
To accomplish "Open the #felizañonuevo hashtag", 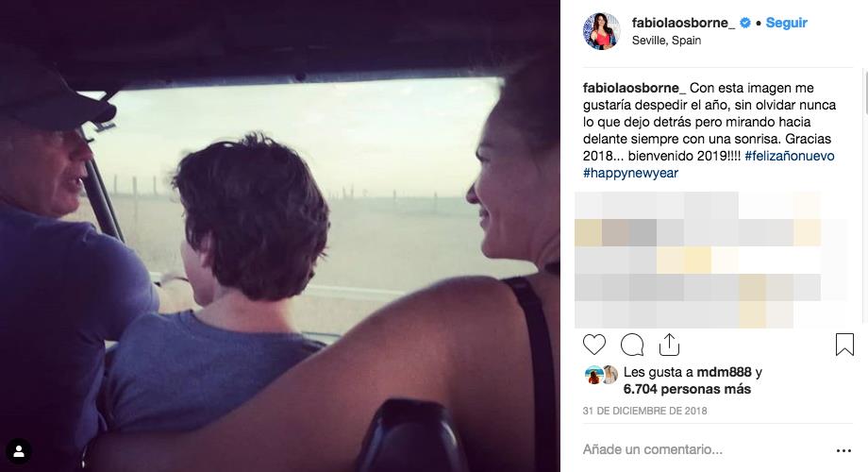I will coord(790,156).
